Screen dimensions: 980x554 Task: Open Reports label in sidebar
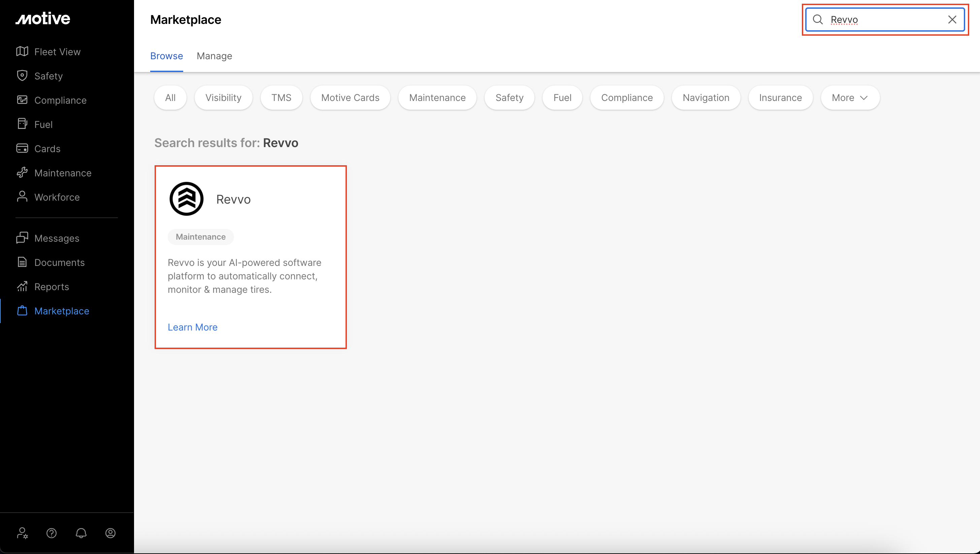tap(52, 287)
